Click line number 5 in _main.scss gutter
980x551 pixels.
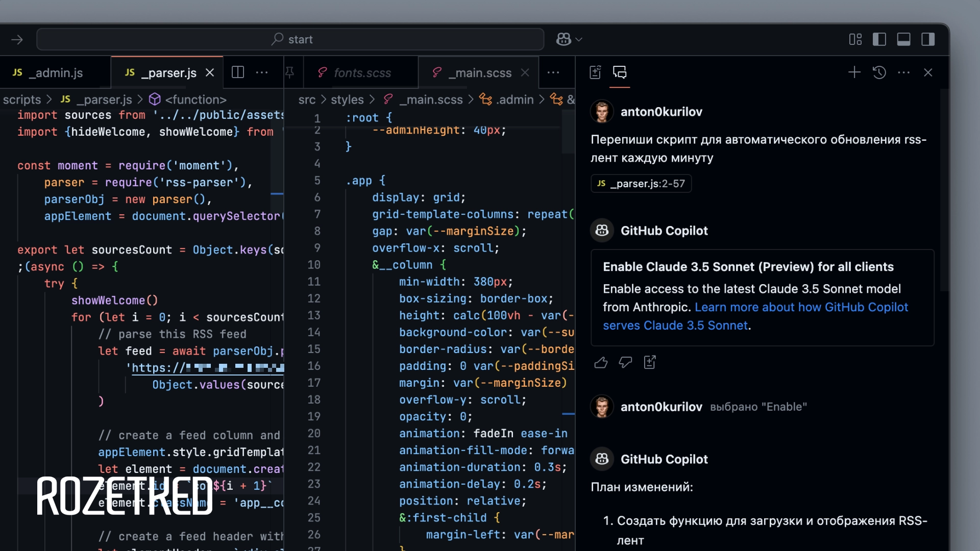click(317, 181)
